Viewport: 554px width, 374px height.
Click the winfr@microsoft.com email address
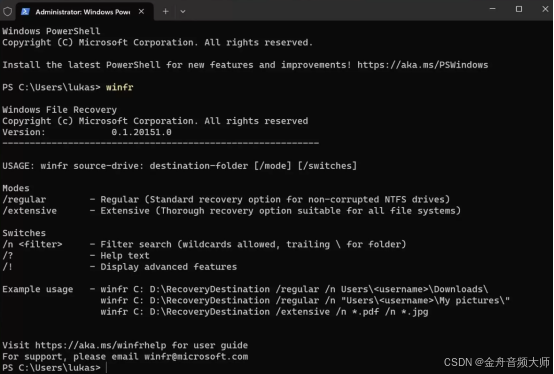[x=196, y=356]
